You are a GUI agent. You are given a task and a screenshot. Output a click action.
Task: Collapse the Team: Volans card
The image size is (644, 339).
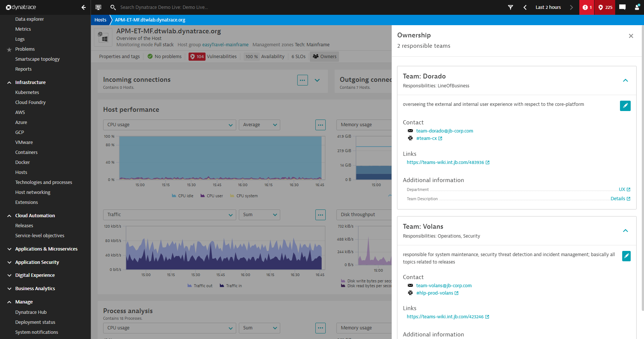pyautogui.click(x=626, y=231)
